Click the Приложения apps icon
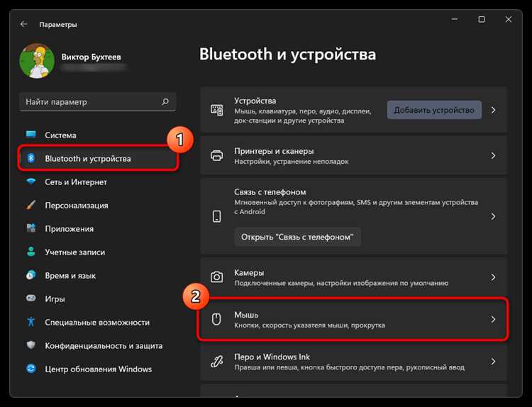Image resolution: width=532 pixels, height=407 pixels. (31, 228)
